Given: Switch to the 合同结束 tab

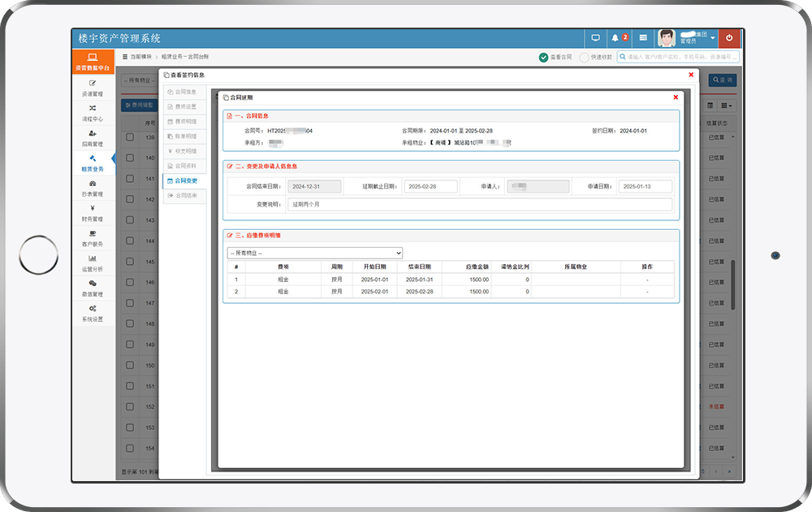Looking at the screenshot, I should pyautogui.click(x=185, y=195).
